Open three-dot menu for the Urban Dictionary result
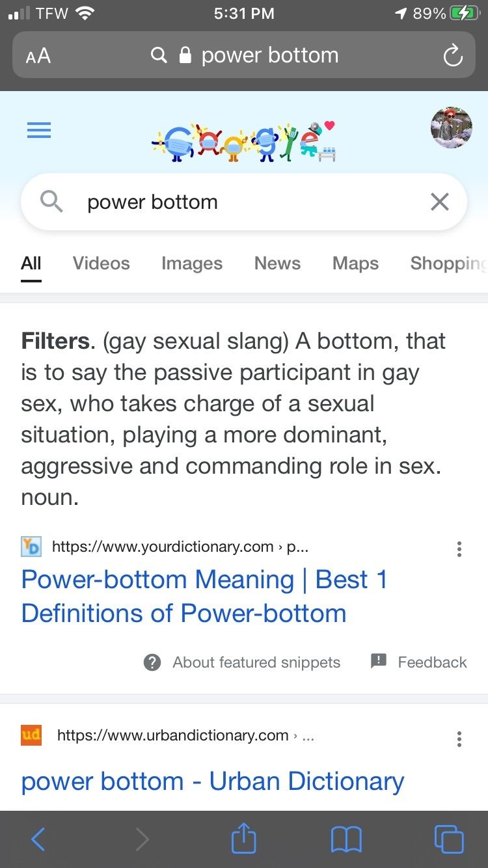This screenshot has width=488, height=868. [x=459, y=739]
